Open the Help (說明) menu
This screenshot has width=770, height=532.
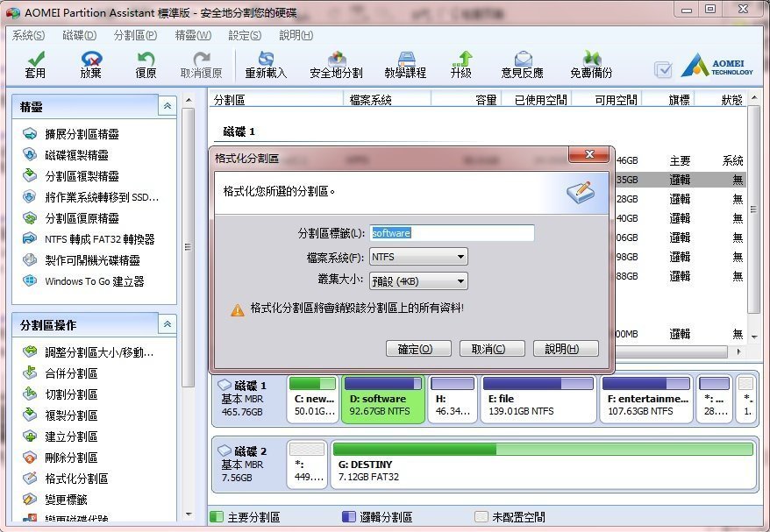(296, 35)
